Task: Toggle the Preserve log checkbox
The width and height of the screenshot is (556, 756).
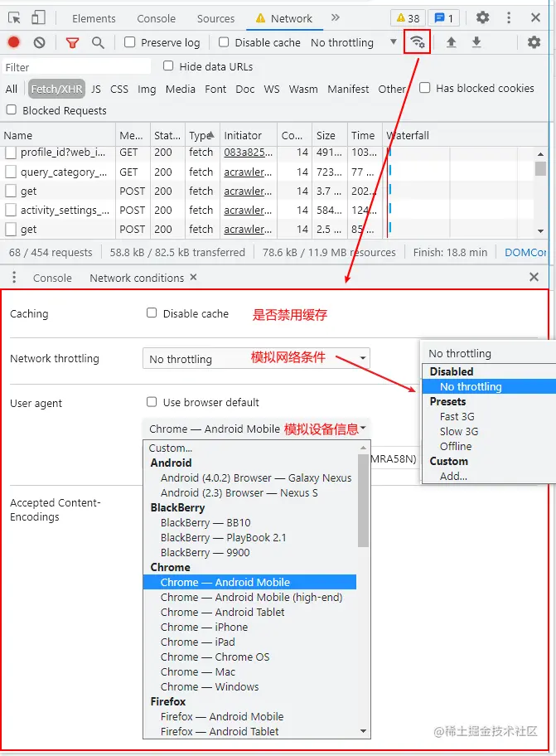Action: point(129,42)
